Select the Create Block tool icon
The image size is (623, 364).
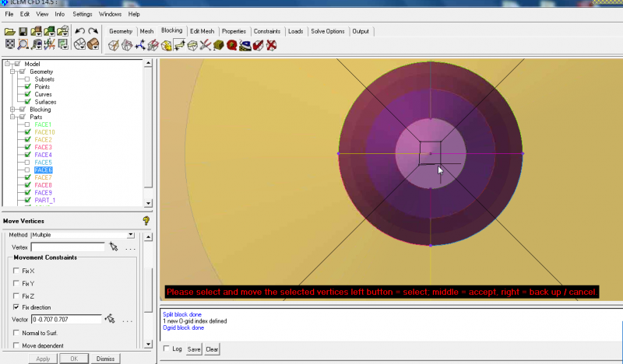click(113, 45)
